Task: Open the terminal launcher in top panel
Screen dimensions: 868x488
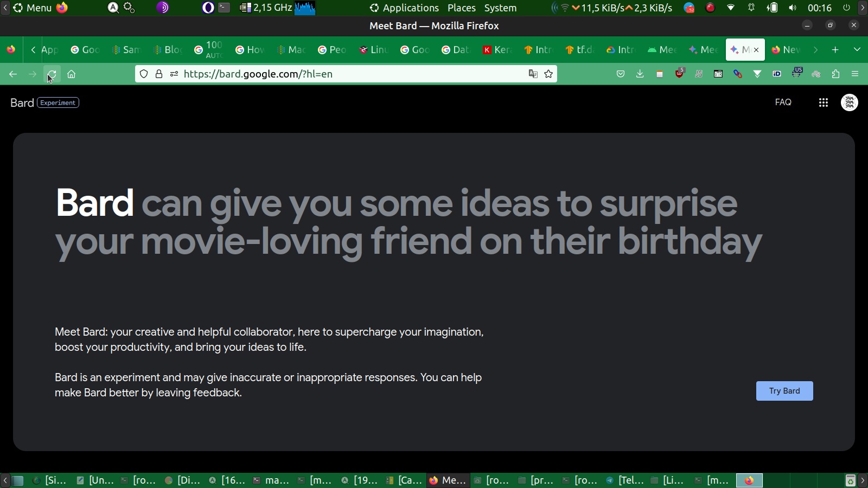Action: point(224,8)
